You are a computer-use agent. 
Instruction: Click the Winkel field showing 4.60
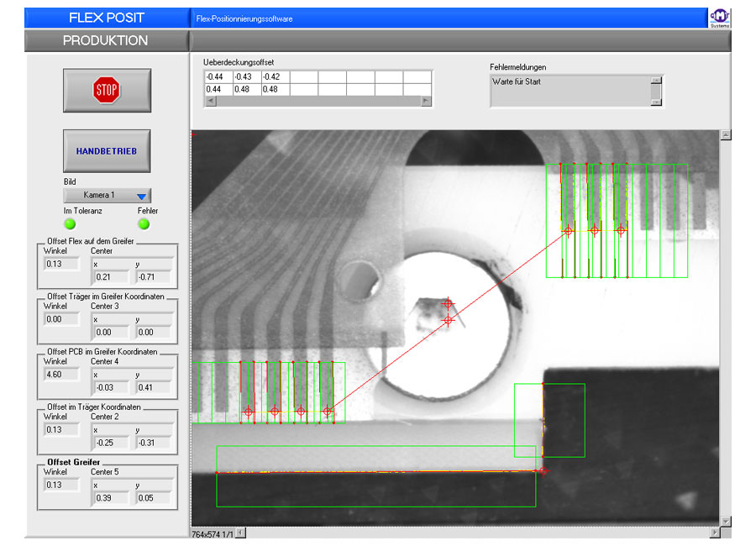point(61,374)
